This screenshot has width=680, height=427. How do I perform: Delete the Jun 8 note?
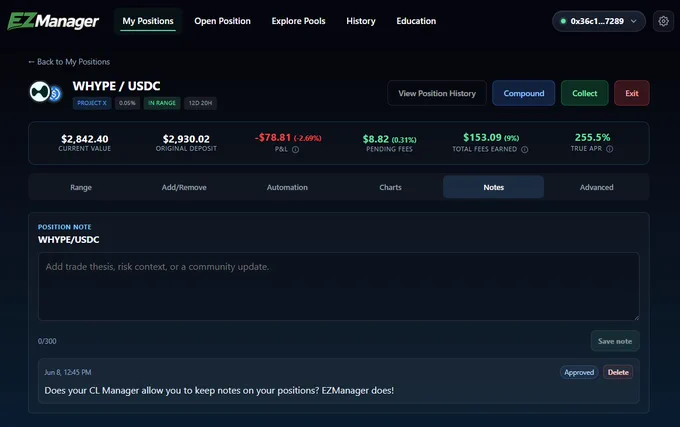pyautogui.click(x=618, y=372)
